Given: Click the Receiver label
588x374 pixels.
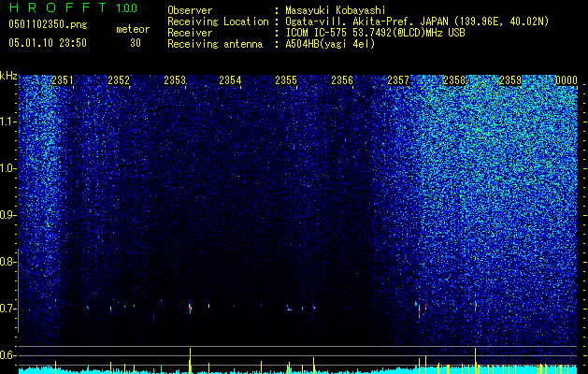Looking at the screenshot, I should pyautogui.click(x=190, y=33).
